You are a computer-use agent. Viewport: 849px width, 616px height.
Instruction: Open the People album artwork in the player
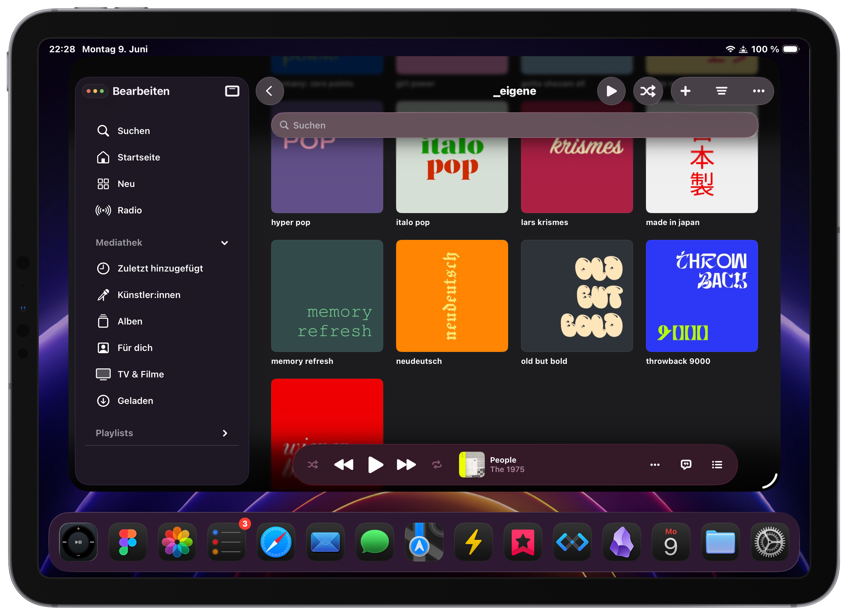(472, 464)
